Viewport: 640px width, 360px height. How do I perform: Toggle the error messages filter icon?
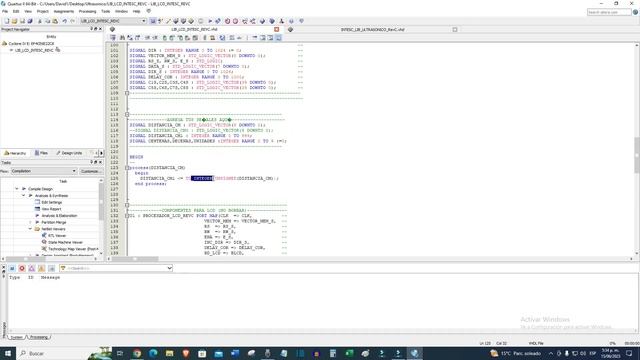[22, 268]
